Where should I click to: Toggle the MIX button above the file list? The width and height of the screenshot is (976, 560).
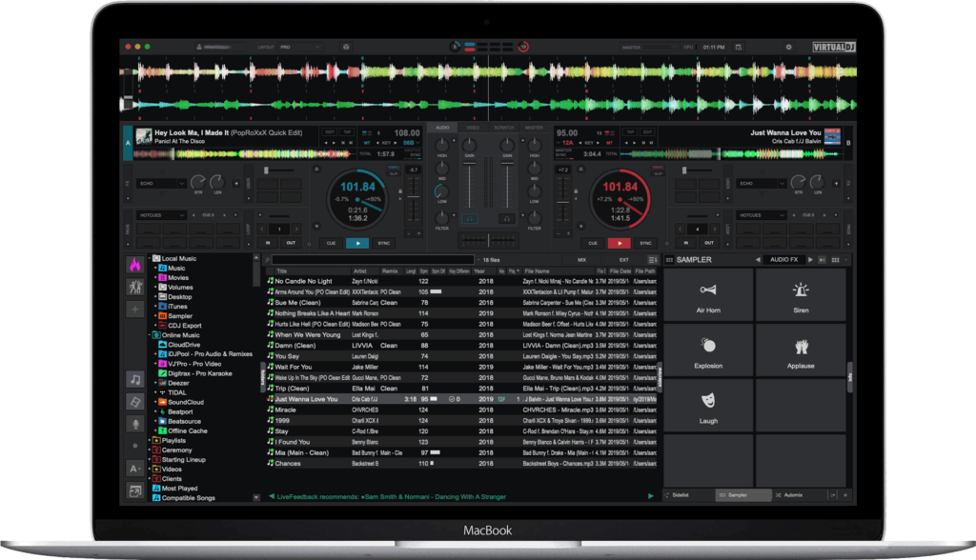(x=581, y=260)
